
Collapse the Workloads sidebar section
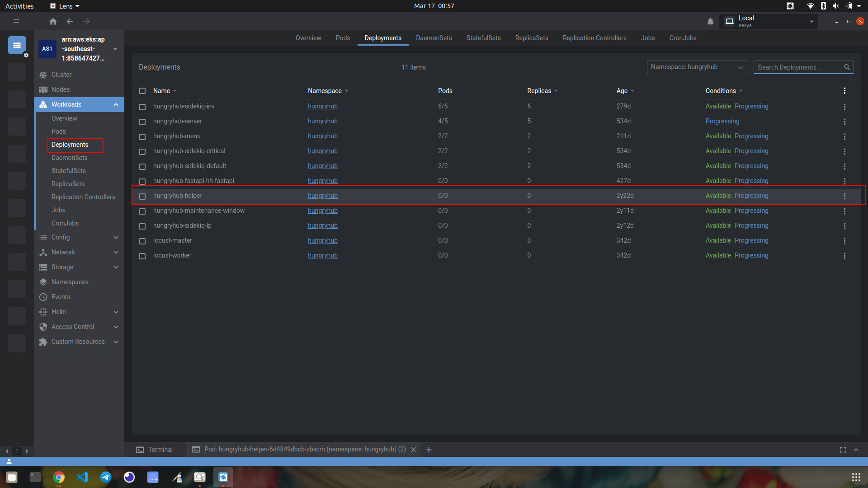click(116, 104)
